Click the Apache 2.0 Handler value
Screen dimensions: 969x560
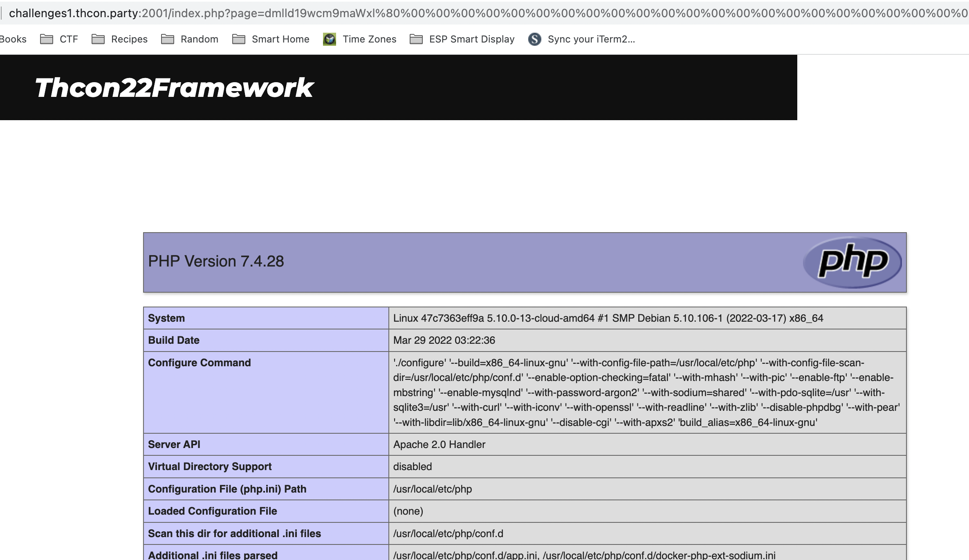(439, 444)
